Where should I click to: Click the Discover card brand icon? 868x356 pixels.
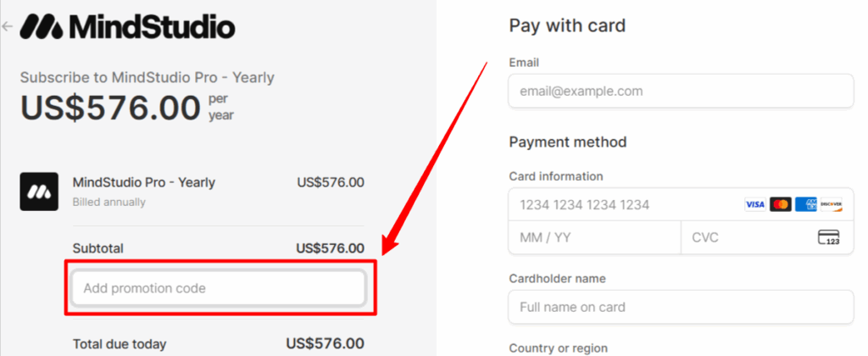831,204
